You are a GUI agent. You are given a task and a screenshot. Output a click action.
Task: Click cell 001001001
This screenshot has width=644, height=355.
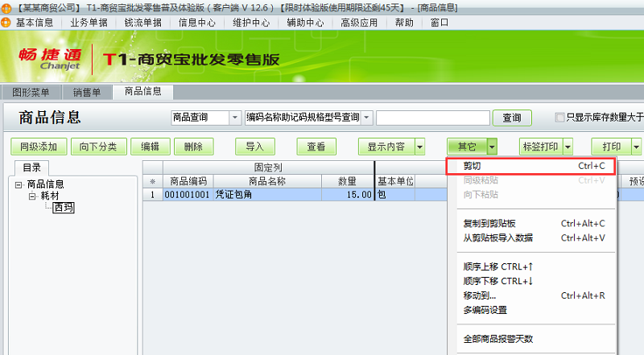pyautogui.click(x=188, y=194)
